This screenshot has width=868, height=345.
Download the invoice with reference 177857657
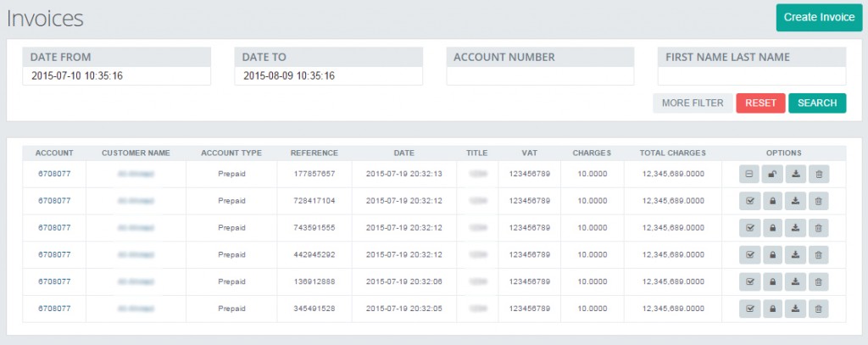795,174
